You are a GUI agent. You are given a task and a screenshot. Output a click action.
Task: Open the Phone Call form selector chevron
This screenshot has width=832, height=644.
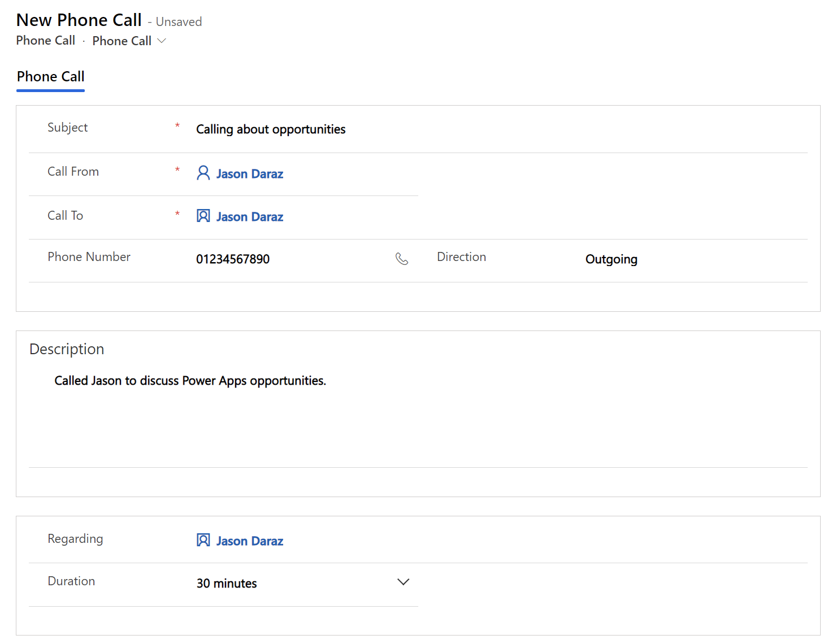point(162,41)
